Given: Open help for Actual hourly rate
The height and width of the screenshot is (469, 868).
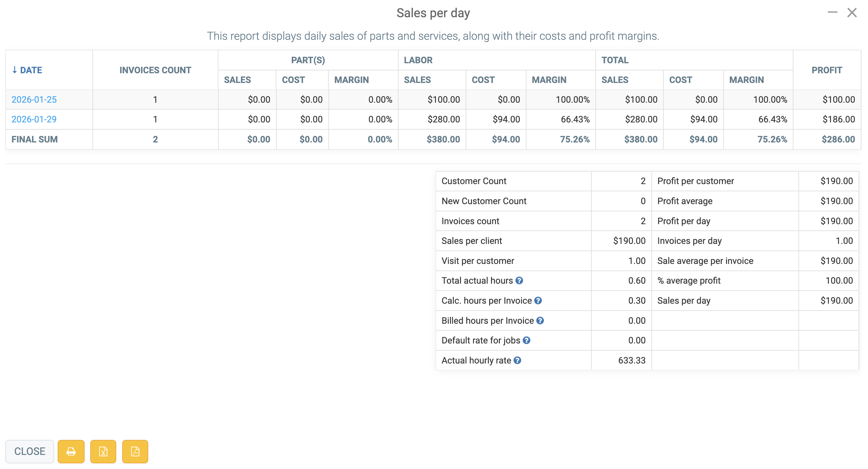Looking at the screenshot, I should 518,360.
